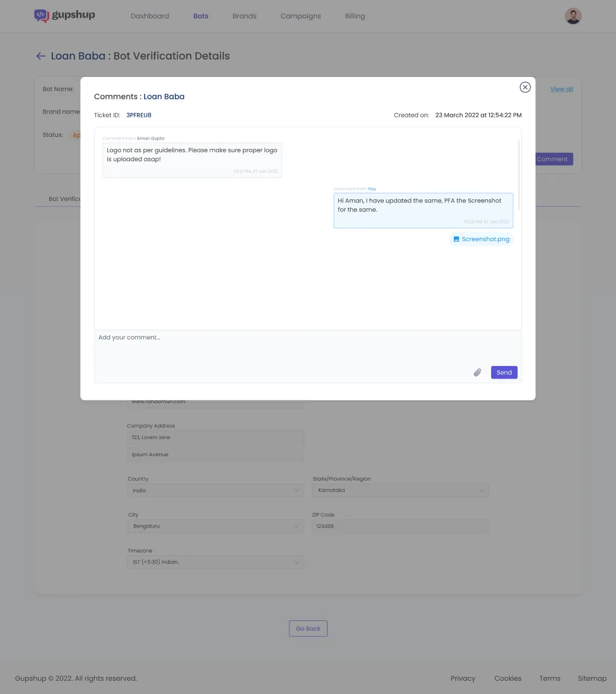Screen dimensions: 616x694
Task: Send the comment
Action: 504,373
